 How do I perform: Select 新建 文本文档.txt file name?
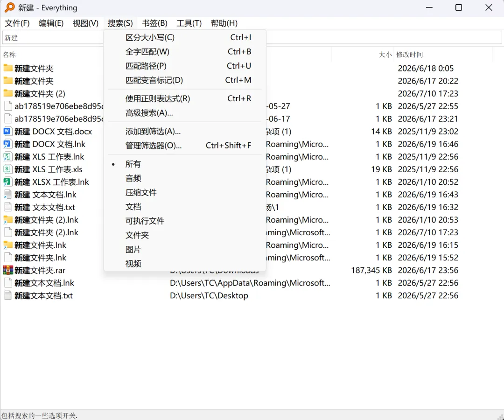point(45,207)
